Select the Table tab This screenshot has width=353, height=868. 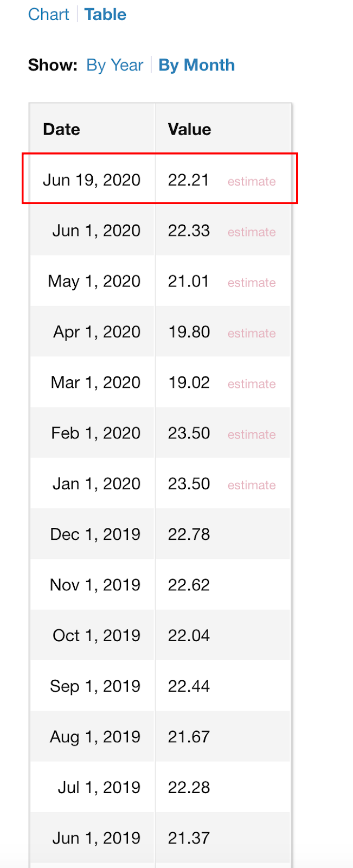click(105, 15)
